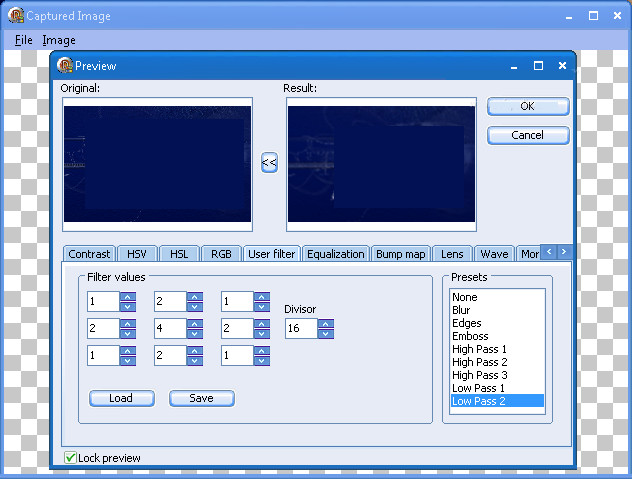This screenshot has width=632, height=479.
Task: Close the Preview dialog
Action: pos(563,66)
